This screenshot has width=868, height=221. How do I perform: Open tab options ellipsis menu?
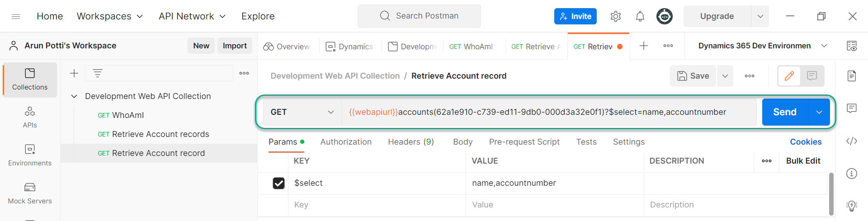pyautogui.click(x=668, y=46)
